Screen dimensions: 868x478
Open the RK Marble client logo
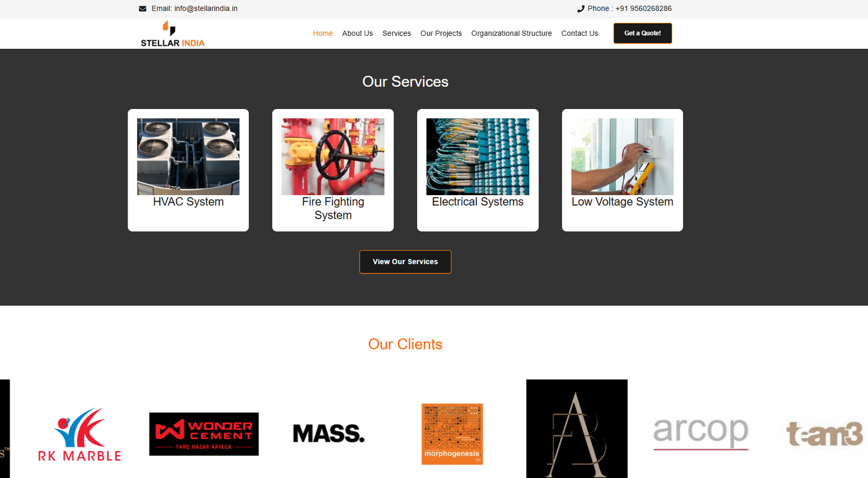click(80, 434)
